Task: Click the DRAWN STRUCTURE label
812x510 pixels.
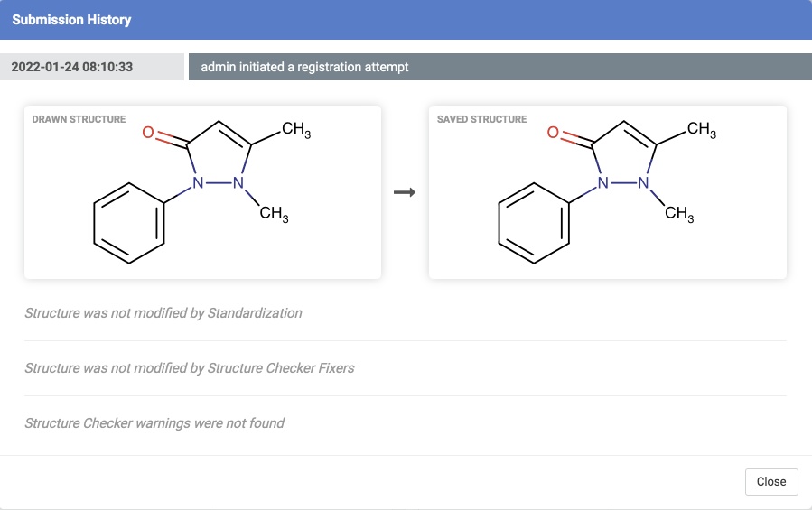Action: click(x=79, y=119)
